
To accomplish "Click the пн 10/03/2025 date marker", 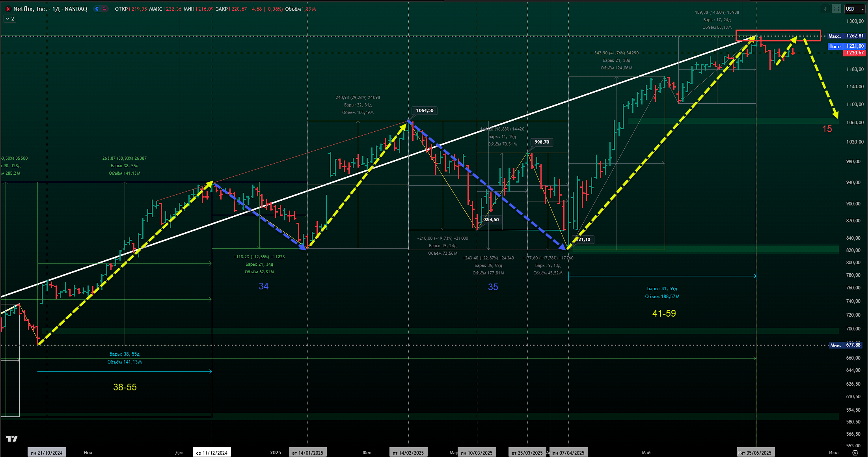I will [477, 453].
